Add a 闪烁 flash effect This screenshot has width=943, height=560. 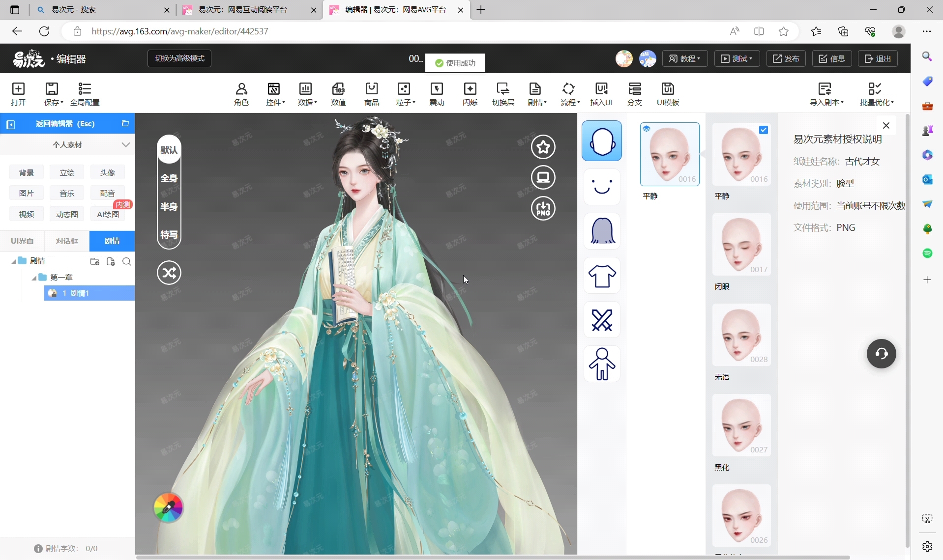[x=470, y=94]
